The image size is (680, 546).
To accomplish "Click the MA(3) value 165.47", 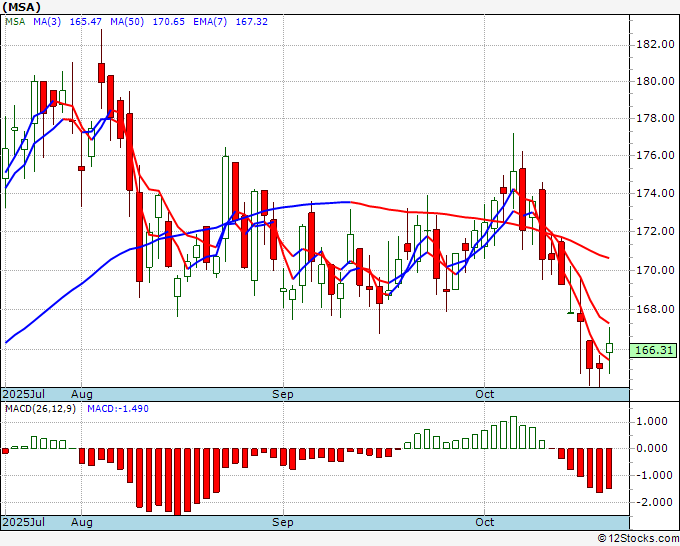I will pyautogui.click(x=85, y=22).
